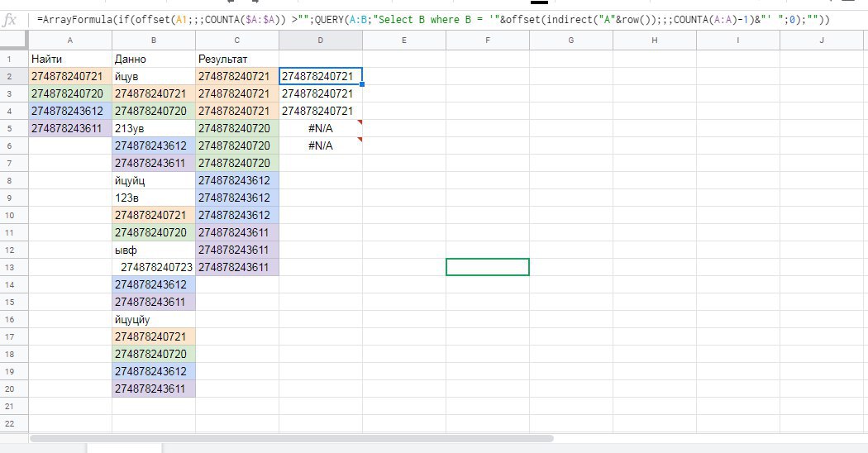Select row 1 header

click(14, 59)
